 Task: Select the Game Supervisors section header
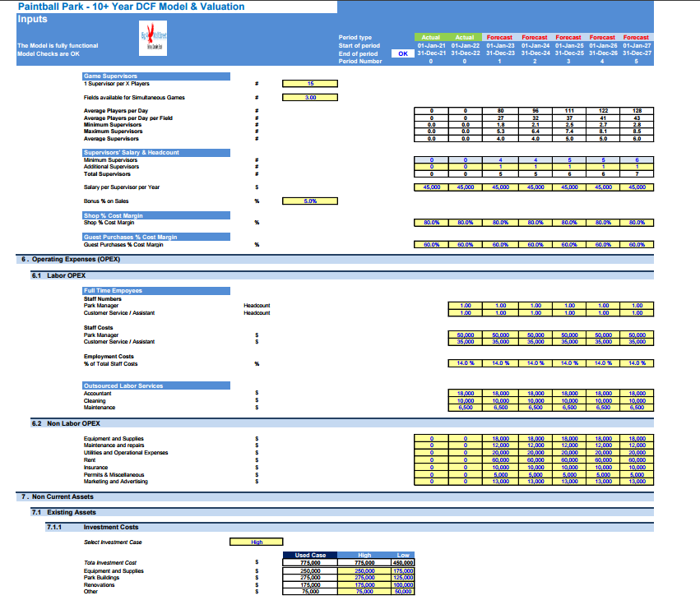coord(156,76)
